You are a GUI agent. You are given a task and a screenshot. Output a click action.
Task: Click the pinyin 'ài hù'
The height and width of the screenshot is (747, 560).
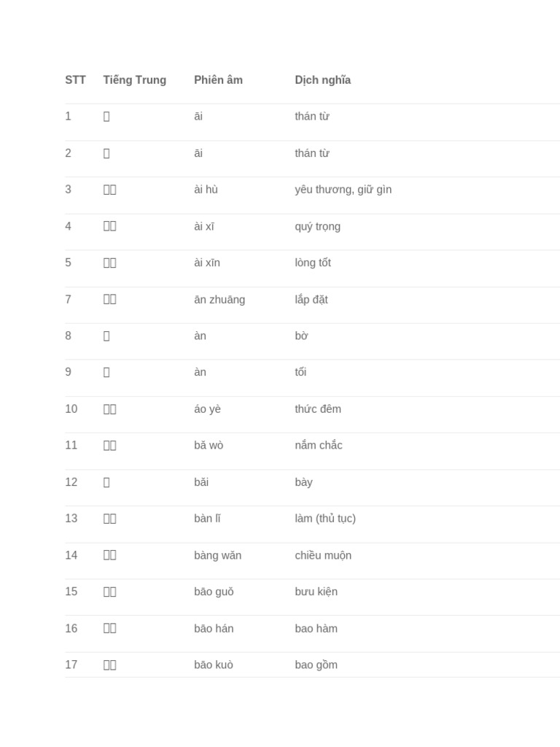coord(206,190)
